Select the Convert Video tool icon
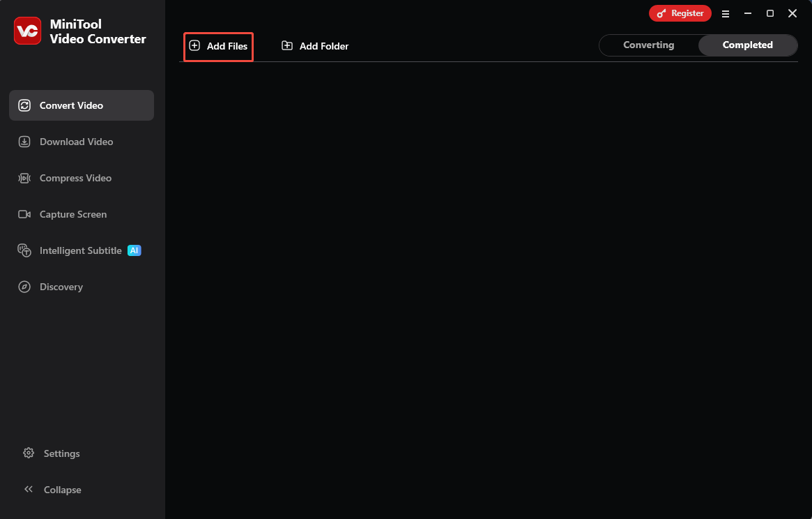The image size is (812, 519). pyautogui.click(x=24, y=105)
